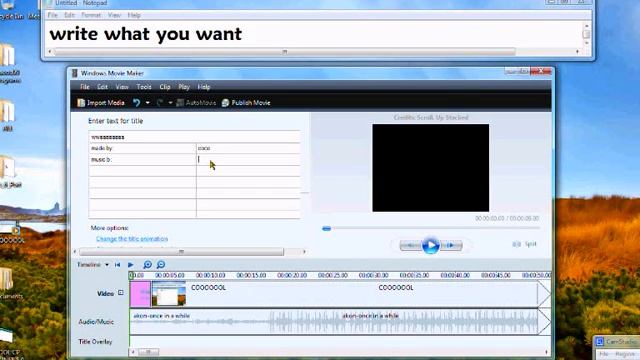Open the Edit menu in Notepad
Image resolution: width=640 pixels, height=360 pixels.
(69, 15)
